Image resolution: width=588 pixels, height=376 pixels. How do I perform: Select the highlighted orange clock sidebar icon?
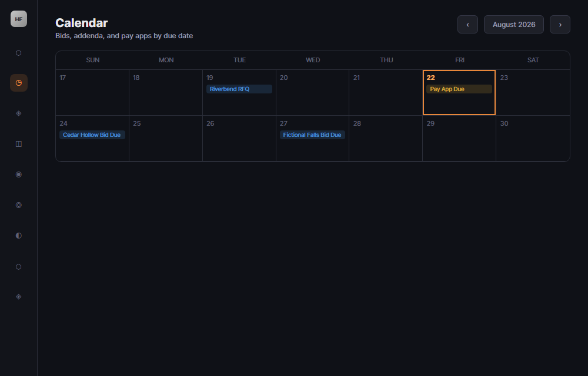point(18,83)
